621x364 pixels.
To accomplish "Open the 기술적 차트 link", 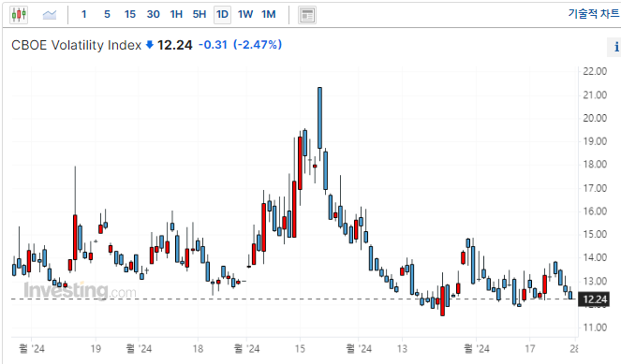I will click(594, 14).
